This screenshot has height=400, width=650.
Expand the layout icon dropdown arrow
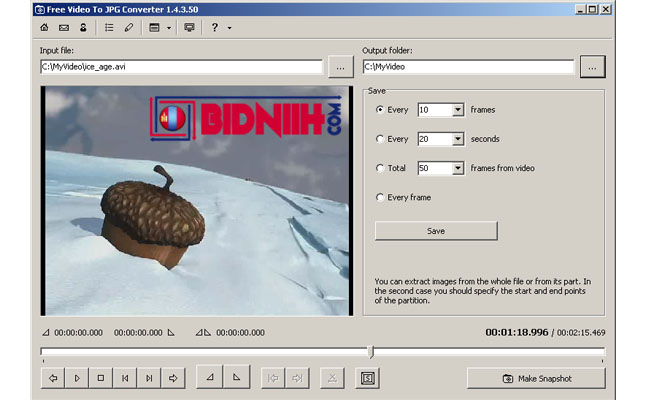[169, 28]
